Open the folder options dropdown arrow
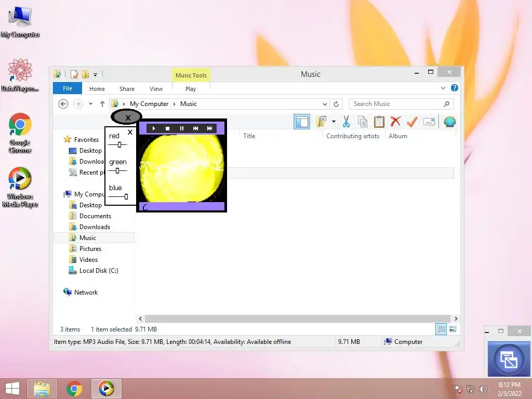Viewport: 532px width, 399px height. click(x=334, y=122)
